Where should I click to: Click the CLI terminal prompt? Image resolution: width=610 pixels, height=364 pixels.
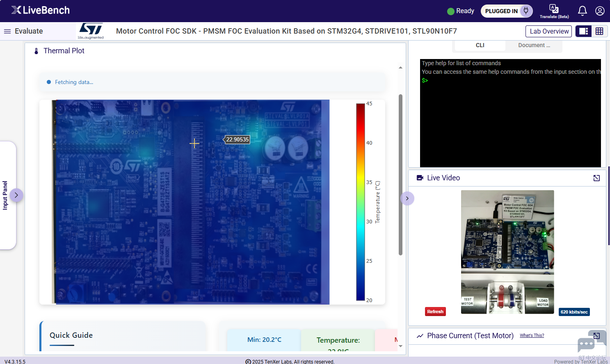tap(425, 80)
